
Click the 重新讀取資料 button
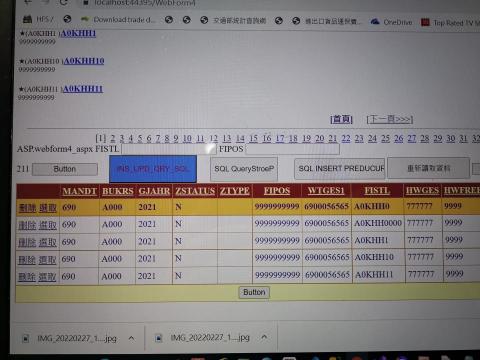[x=429, y=168]
